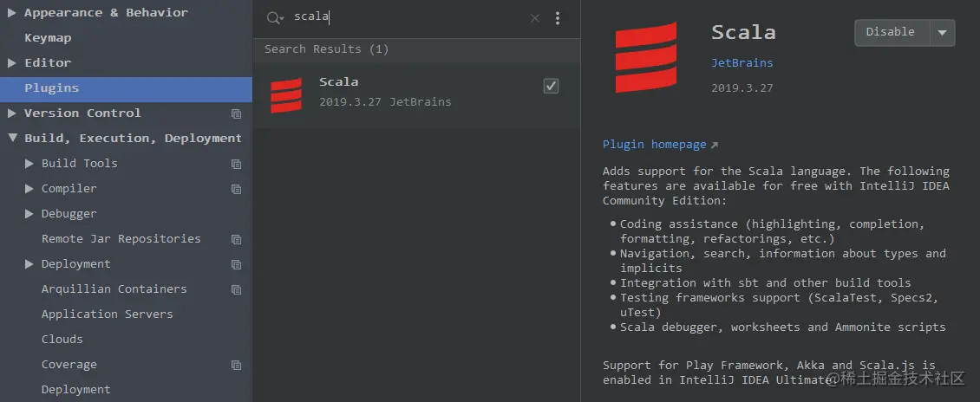The width and height of the screenshot is (980, 402).
Task: Uncheck the Scala plugin checkbox
Action: click(551, 86)
